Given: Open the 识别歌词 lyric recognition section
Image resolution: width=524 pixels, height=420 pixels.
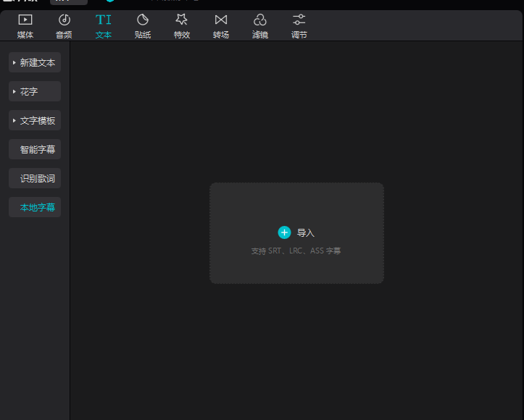Looking at the screenshot, I should pos(37,179).
